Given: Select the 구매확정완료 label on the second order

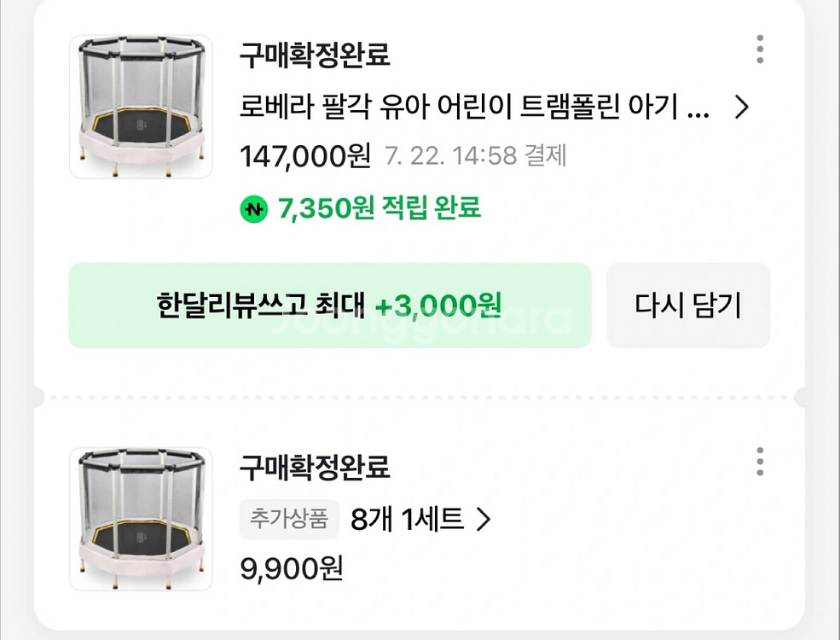Looking at the screenshot, I should point(315,468).
